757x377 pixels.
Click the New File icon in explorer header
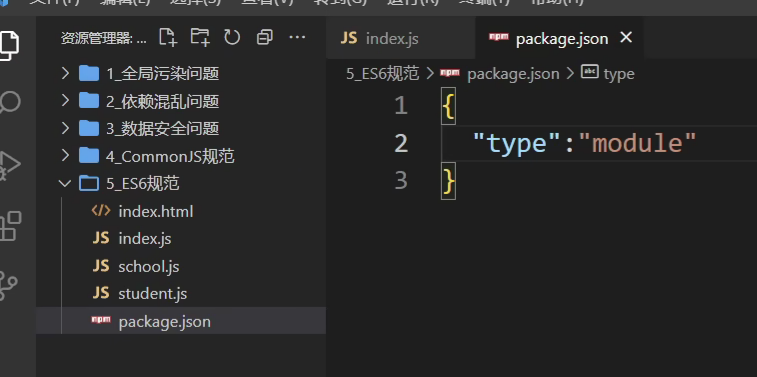pos(168,37)
